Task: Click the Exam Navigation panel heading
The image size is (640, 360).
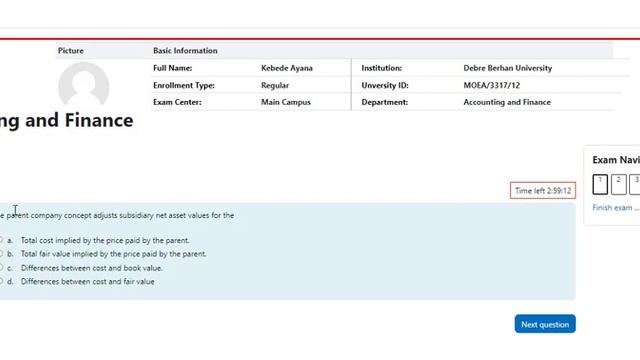Action: point(616,160)
